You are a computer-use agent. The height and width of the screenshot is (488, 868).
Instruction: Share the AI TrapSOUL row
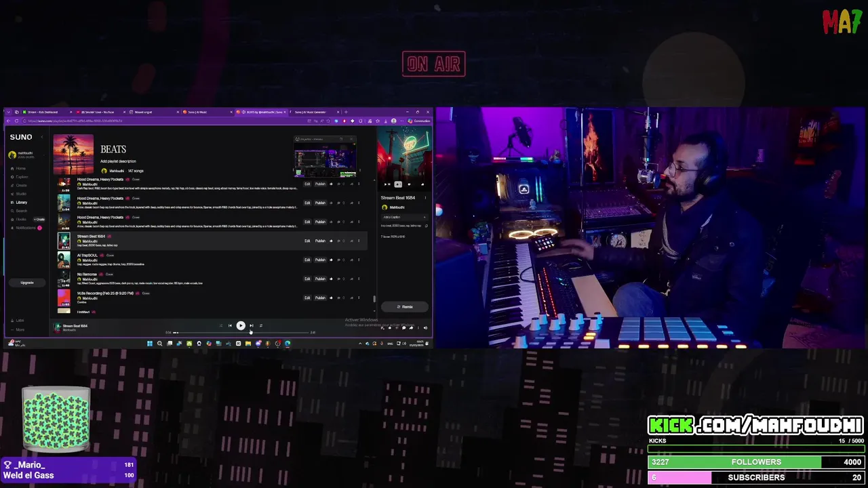coord(352,260)
